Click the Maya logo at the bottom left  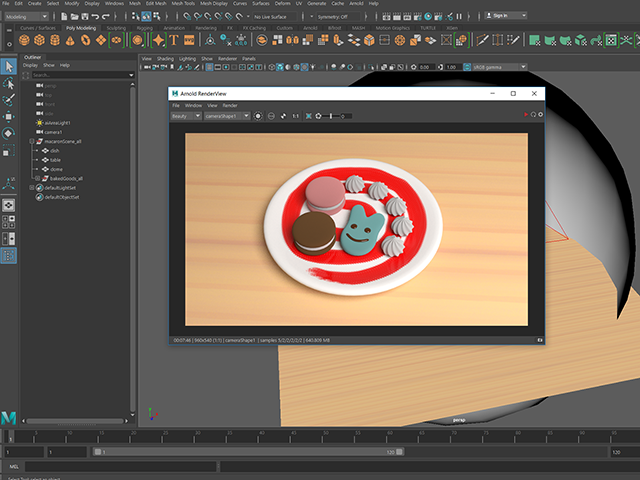point(9,418)
